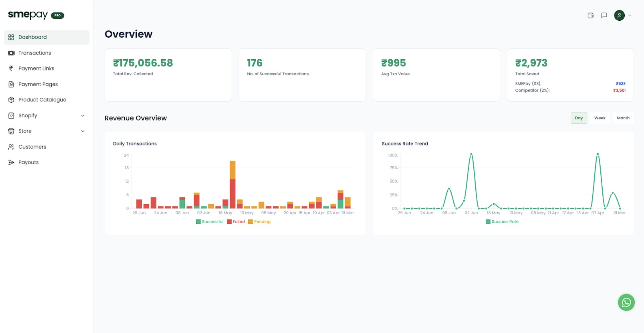Viewport: 644px width, 333px height.
Task: Click the user profile avatar
Action: (619, 15)
